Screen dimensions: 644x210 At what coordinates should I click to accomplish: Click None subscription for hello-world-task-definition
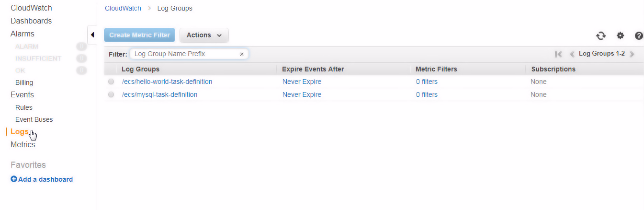(538, 82)
